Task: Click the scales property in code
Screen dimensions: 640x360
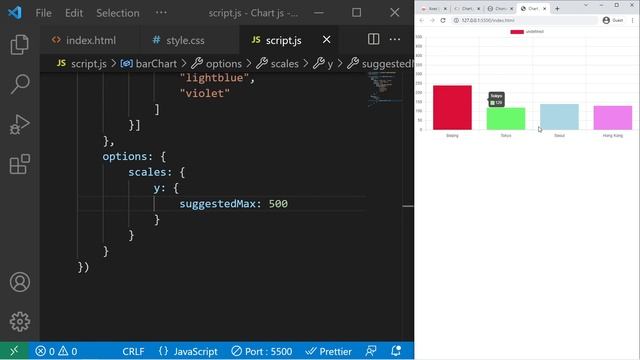Action: click(x=147, y=172)
